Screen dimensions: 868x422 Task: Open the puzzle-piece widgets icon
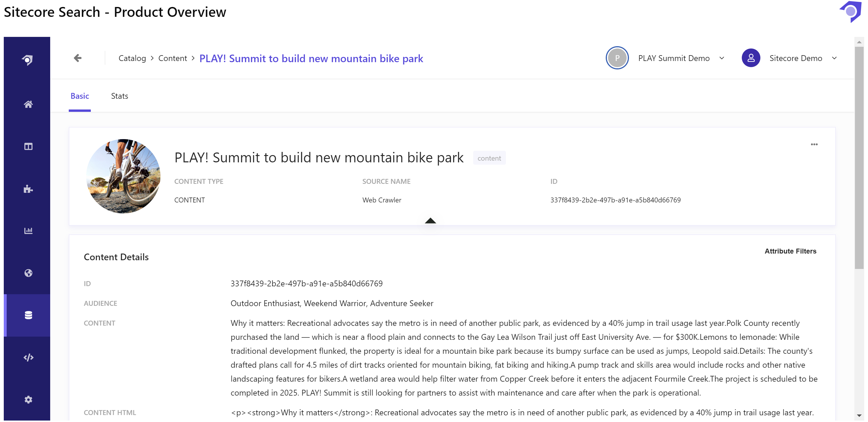tap(28, 189)
